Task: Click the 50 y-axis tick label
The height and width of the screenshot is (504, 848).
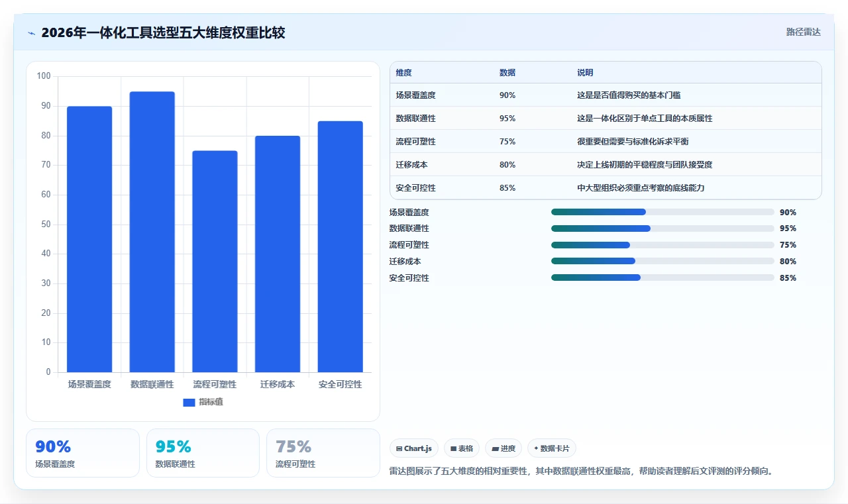Action: 46,225
